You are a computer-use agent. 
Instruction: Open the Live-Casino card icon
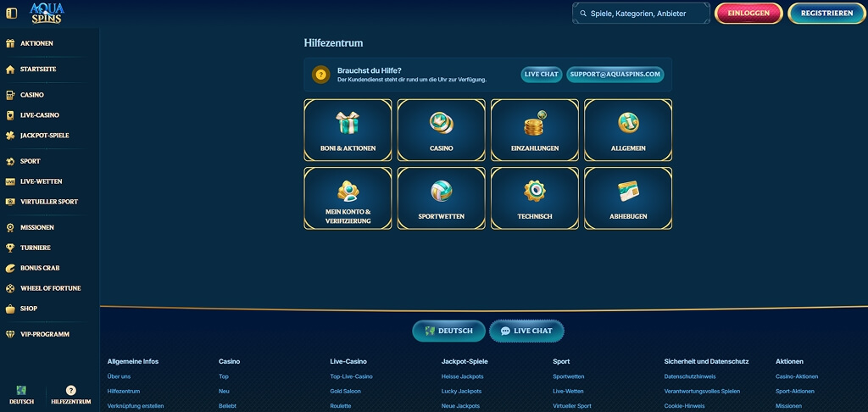coord(10,115)
